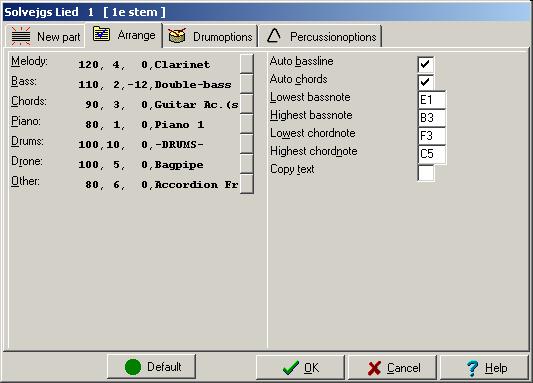
Task: Click the Help button
Action: pyautogui.click(x=484, y=367)
